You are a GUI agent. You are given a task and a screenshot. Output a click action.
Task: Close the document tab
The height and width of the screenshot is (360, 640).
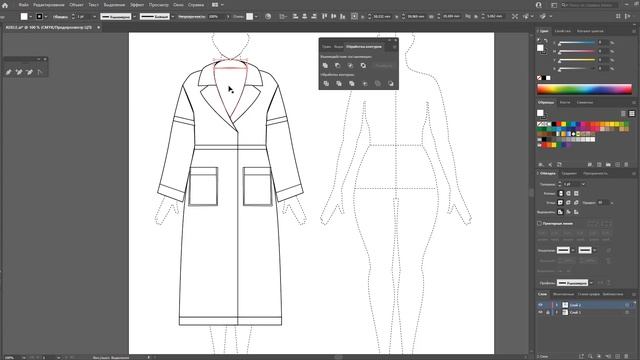pyautogui.click(x=98, y=27)
